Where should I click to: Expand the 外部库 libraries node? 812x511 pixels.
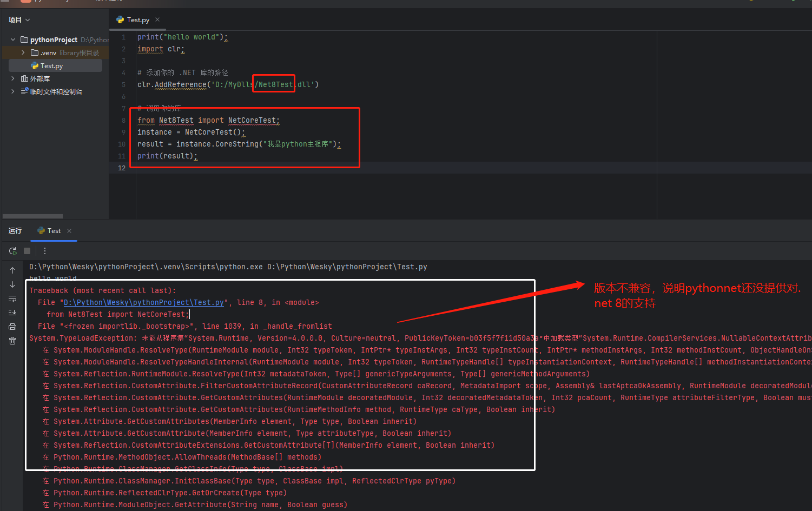(13, 78)
